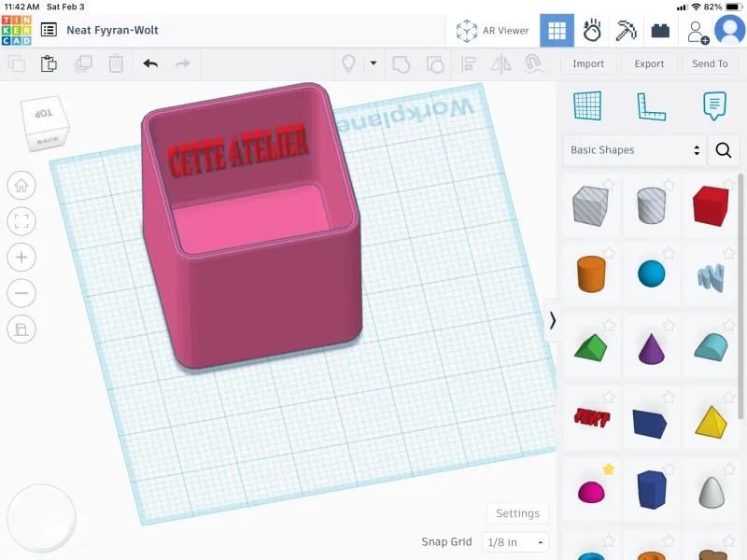Open the designs list icon
Screen dimensions: 747x560
(x=49, y=30)
